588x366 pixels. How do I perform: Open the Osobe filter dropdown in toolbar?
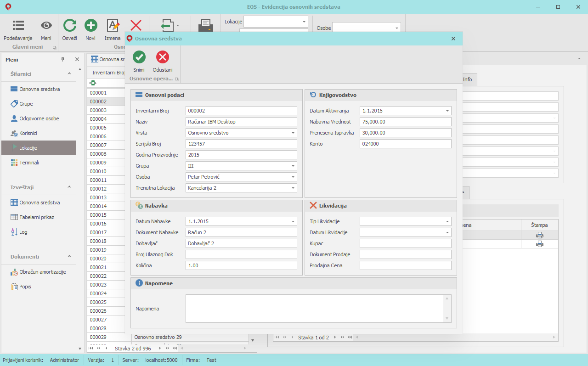397,28
